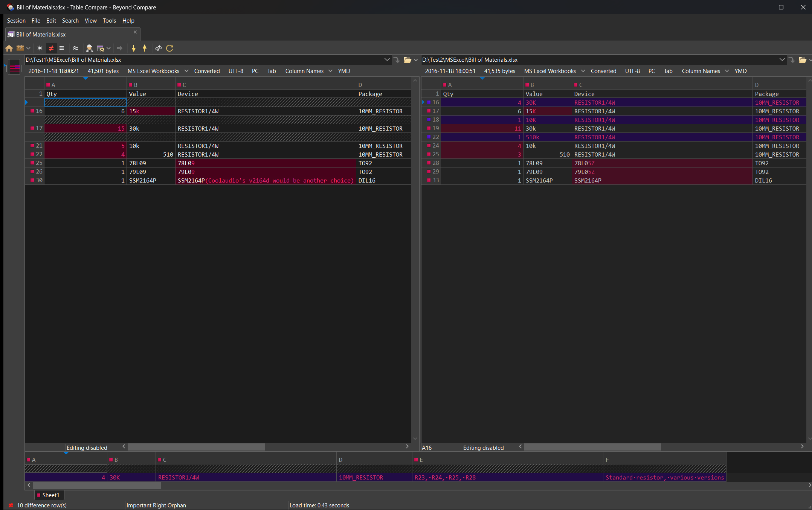
Task: Browse for left file with folder icon
Action: (408, 60)
